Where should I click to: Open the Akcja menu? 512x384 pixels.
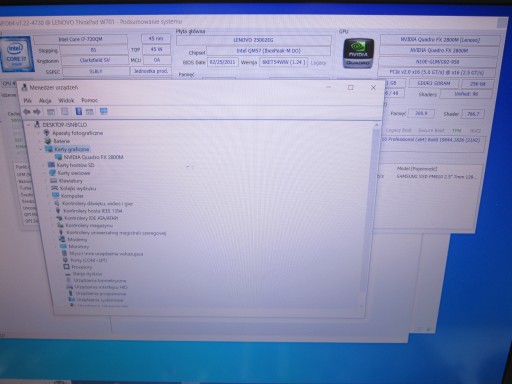click(x=45, y=100)
